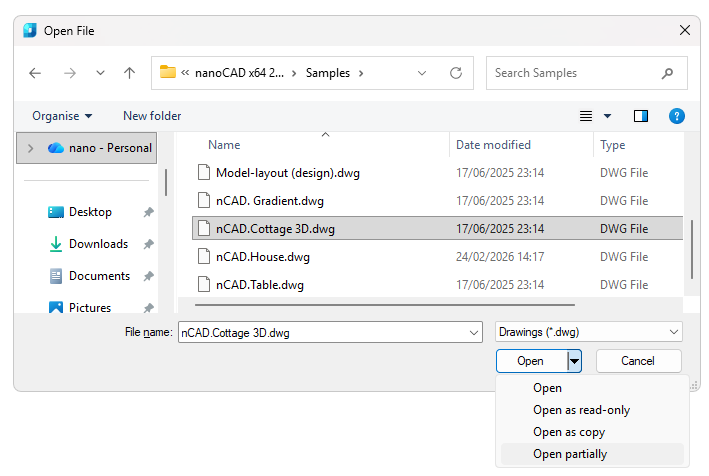Click the Back navigation arrow
709x476 pixels.
click(x=35, y=73)
